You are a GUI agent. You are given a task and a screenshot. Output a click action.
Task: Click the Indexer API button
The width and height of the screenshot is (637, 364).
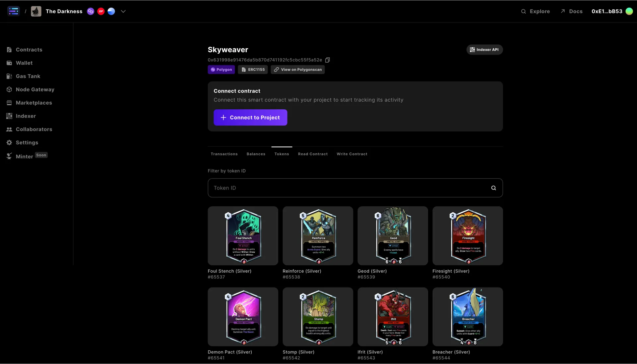tap(485, 49)
